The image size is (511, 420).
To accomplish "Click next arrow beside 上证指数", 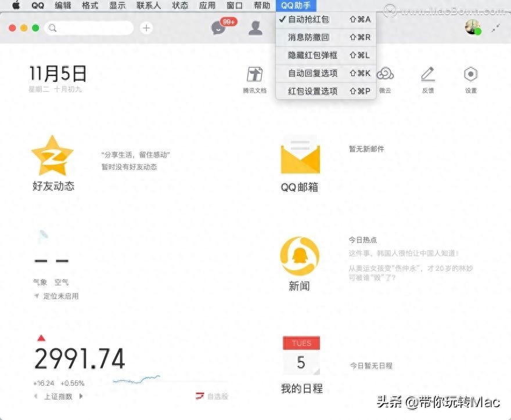I will (81, 396).
